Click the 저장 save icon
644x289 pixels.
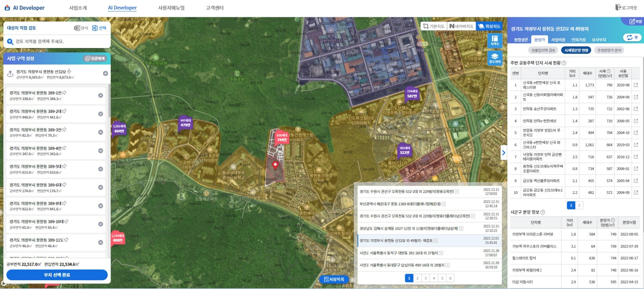coord(636,21)
